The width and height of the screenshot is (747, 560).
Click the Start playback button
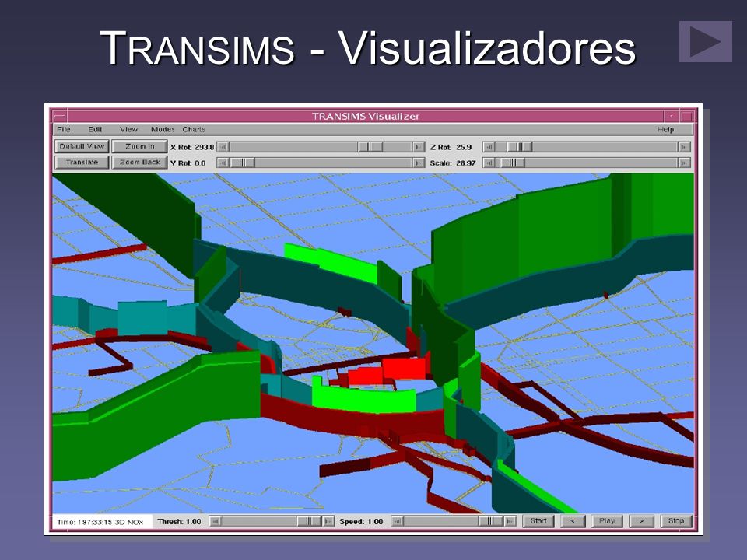click(538, 521)
